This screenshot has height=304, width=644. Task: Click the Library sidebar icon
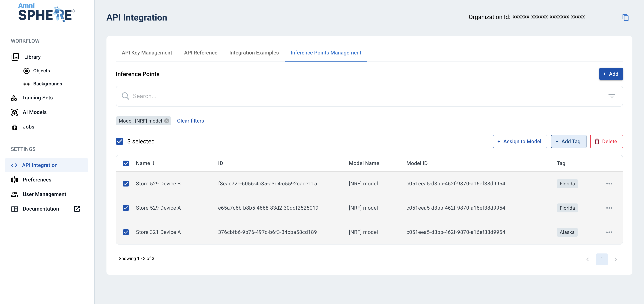click(15, 57)
